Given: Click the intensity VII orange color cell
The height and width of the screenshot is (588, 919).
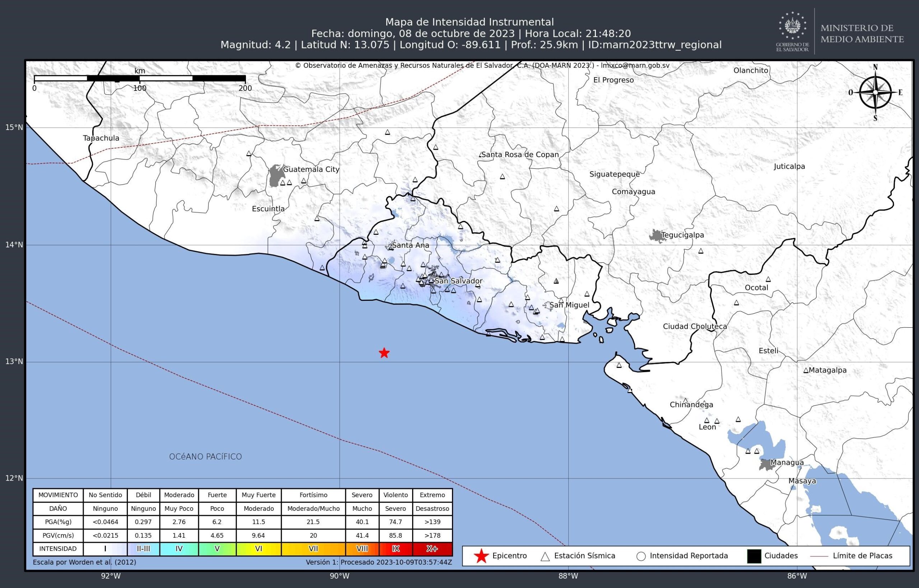Looking at the screenshot, I should (313, 549).
